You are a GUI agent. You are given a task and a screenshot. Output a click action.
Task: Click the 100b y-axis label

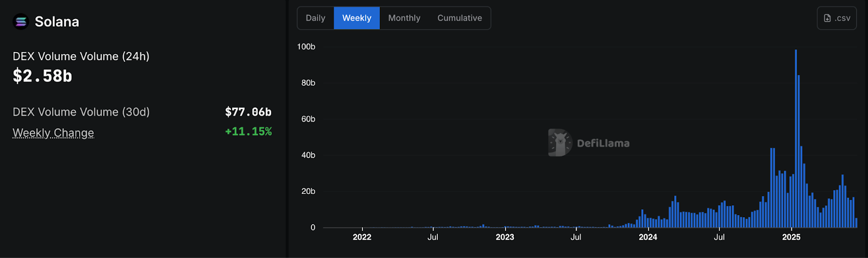(306, 47)
